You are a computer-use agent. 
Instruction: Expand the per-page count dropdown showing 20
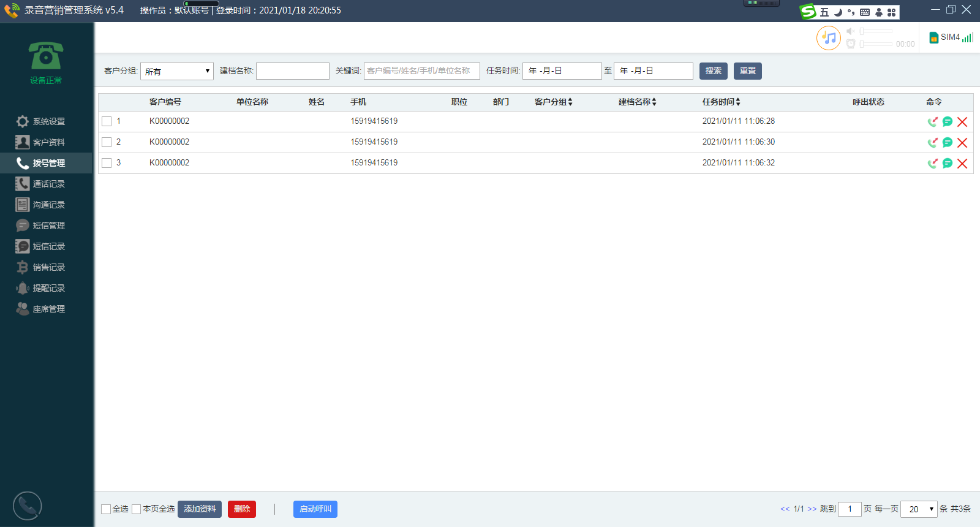coord(919,509)
